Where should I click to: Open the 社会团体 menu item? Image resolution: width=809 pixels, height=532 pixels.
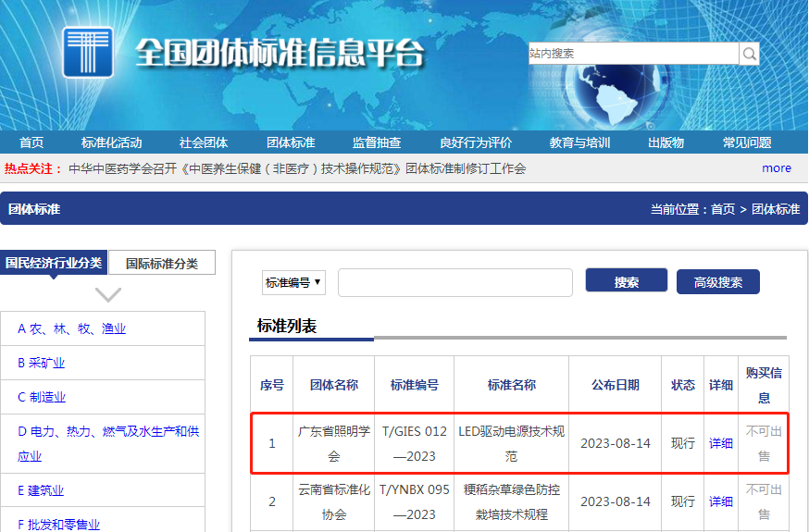pos(204,142)
